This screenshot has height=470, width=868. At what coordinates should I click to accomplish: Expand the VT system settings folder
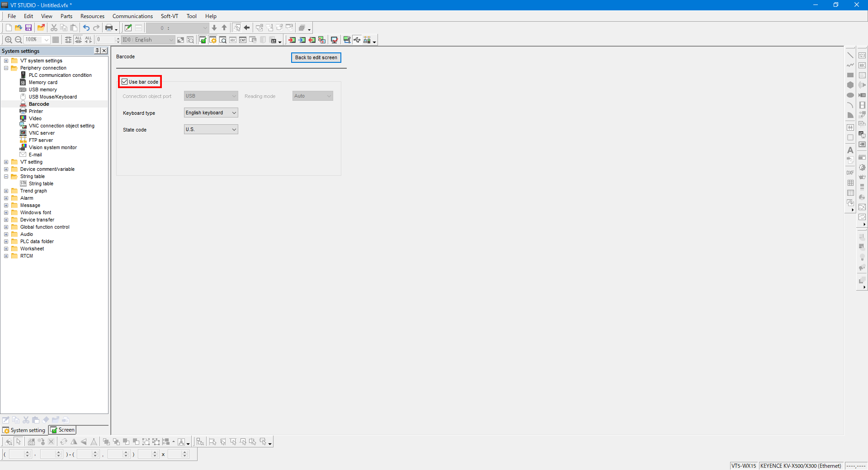6,61
